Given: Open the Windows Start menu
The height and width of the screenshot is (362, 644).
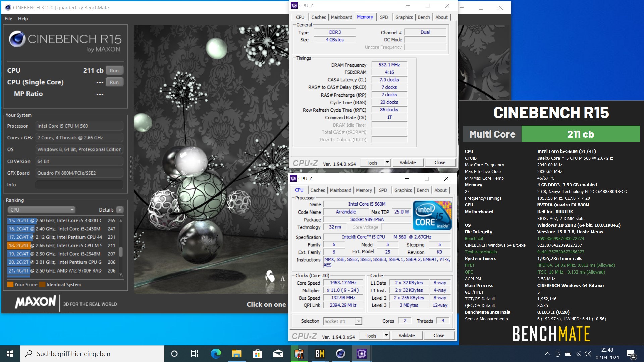Looking at the screenshot, I should tap(10, 354).
